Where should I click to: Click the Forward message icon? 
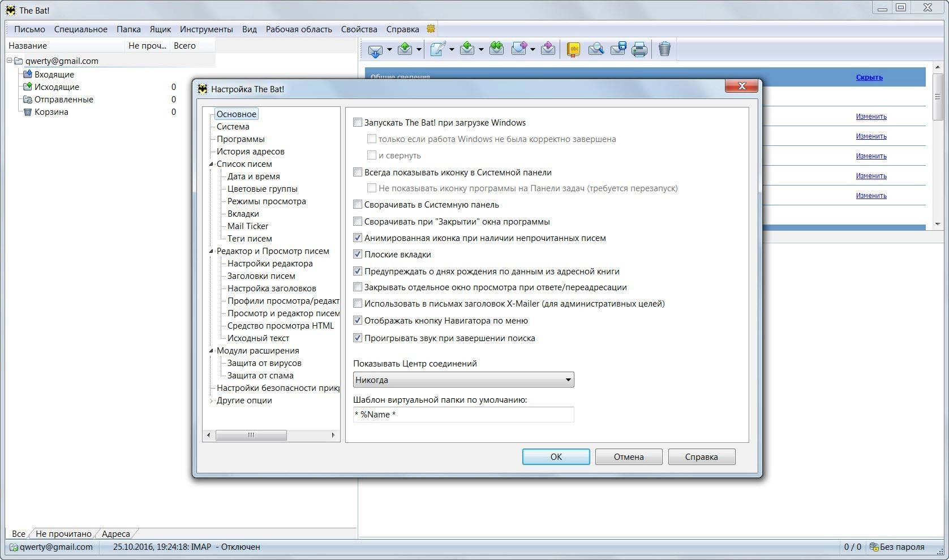pos(519,49)
